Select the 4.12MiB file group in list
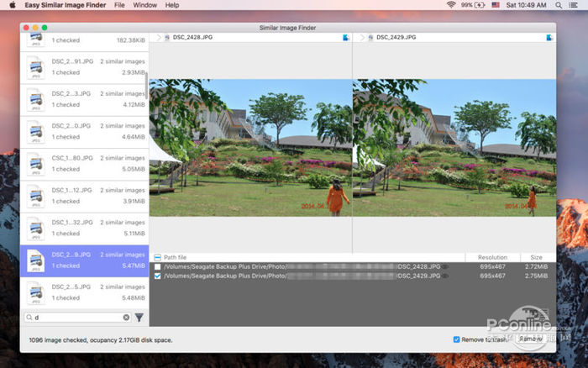This screenshot has height=368, width=588. pyautogui.click(x=84, y=99)
